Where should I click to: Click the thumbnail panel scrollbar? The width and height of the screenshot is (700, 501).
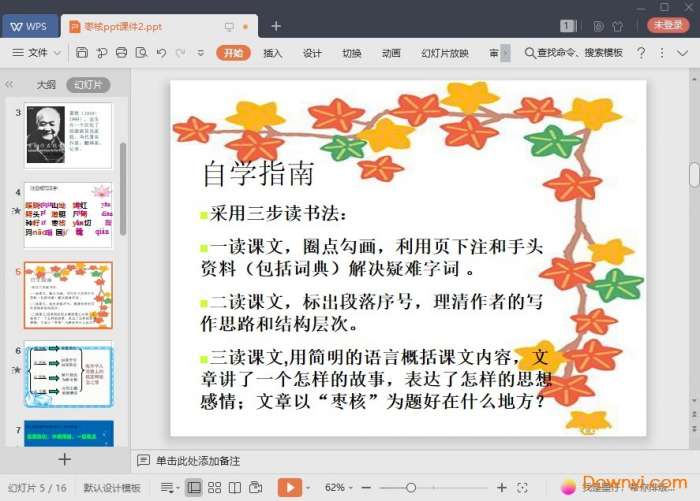pyautogui.click(x=123, y=188)
